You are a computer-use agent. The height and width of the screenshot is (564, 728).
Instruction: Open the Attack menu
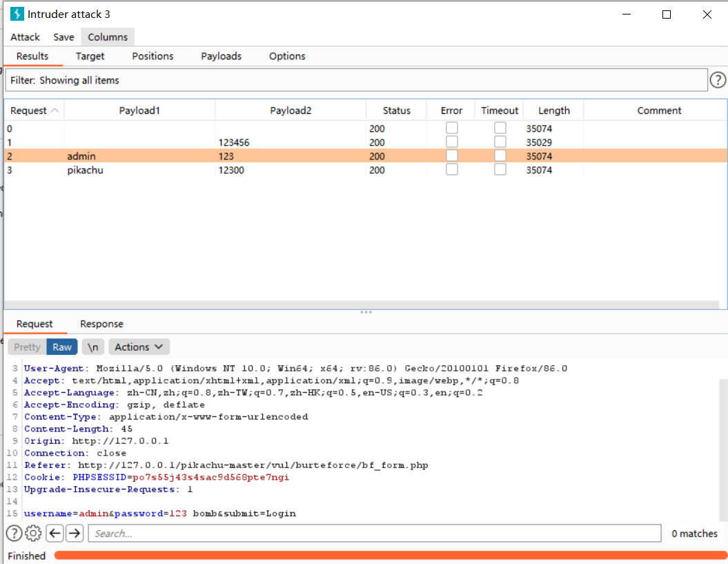(25, 37)
